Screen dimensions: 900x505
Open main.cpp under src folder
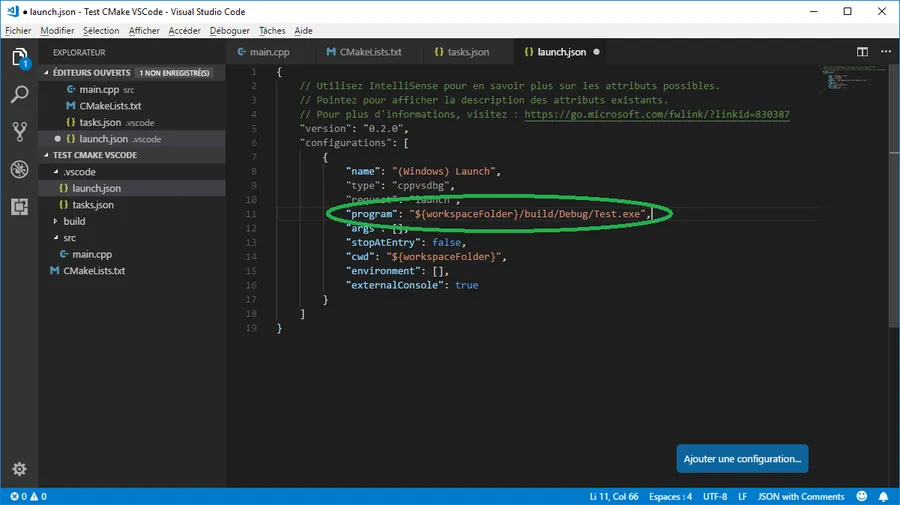click(x=132, y=254)
